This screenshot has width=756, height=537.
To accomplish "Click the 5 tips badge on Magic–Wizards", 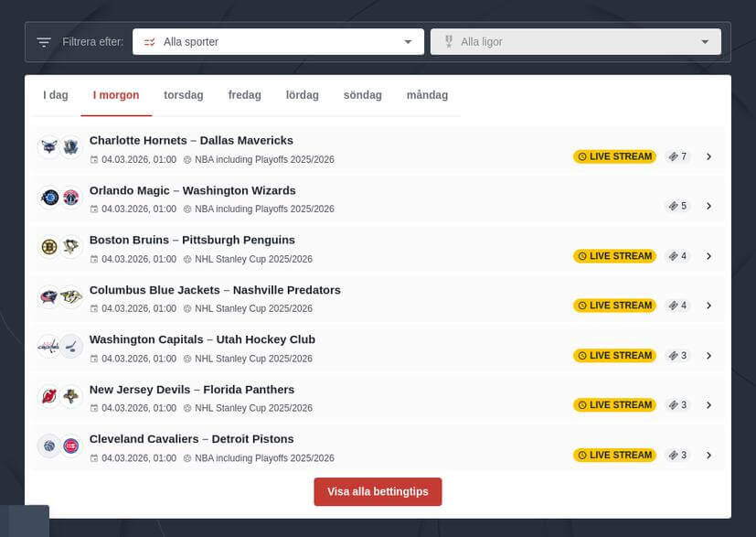I will pyautogui.click(x=677, y=206).
